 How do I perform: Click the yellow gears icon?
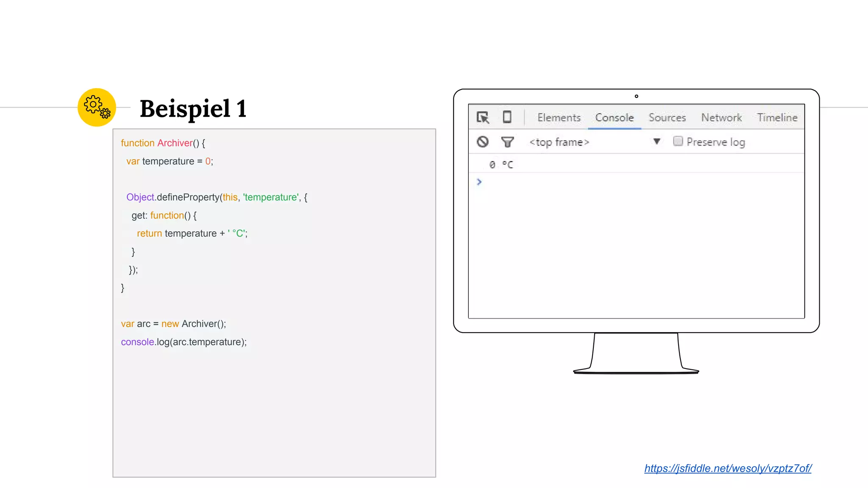pyautogui.click(x=97, y=107)
